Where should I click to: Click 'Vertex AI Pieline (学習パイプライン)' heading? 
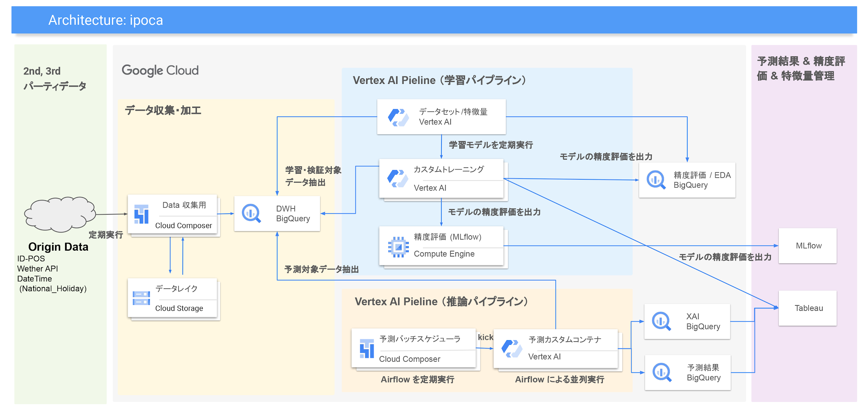pyautogui.click(x=440, y=80)
